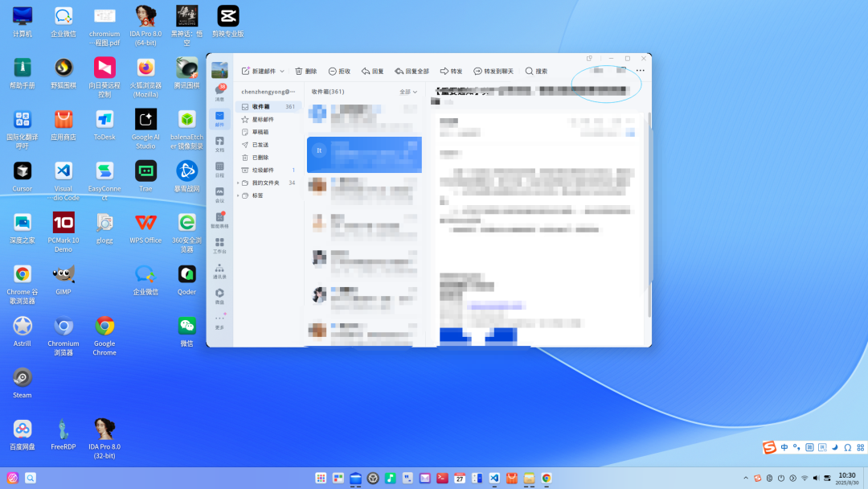Select the 草稿箱 drafts folder

[268, 132]
